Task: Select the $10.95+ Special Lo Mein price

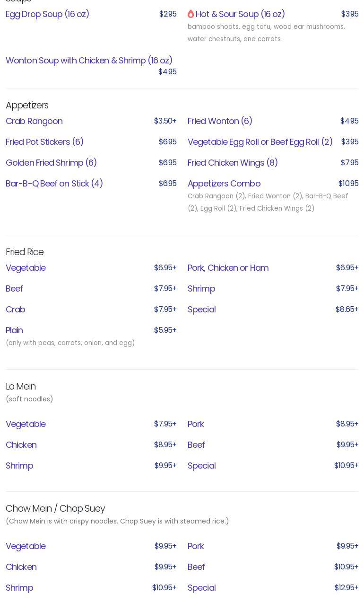Action: (346, 466)
